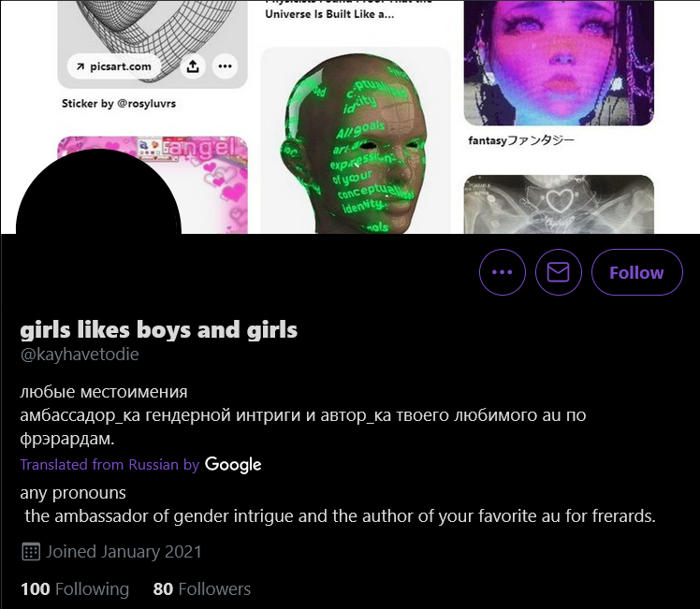Click the x-ray heart necklace image
The width and height of the screenshot is (700, 609).
(x=559, y=204)
